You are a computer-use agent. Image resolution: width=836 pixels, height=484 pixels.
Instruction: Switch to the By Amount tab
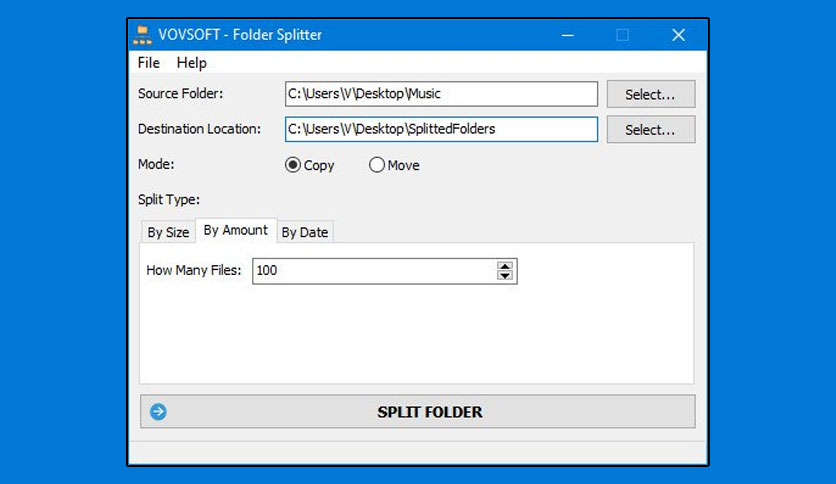pos(236,230)
